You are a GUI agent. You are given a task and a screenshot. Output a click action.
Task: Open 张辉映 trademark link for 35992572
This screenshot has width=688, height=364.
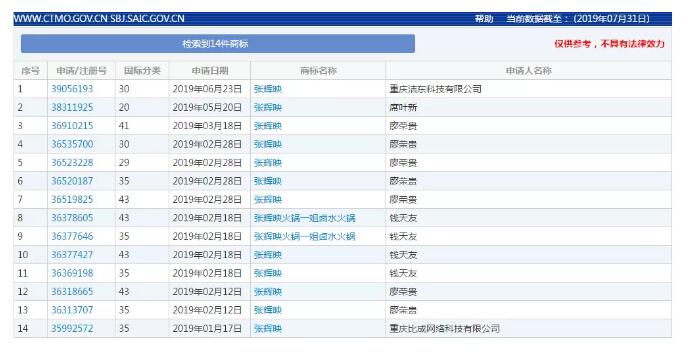click(x=268, y=328)
